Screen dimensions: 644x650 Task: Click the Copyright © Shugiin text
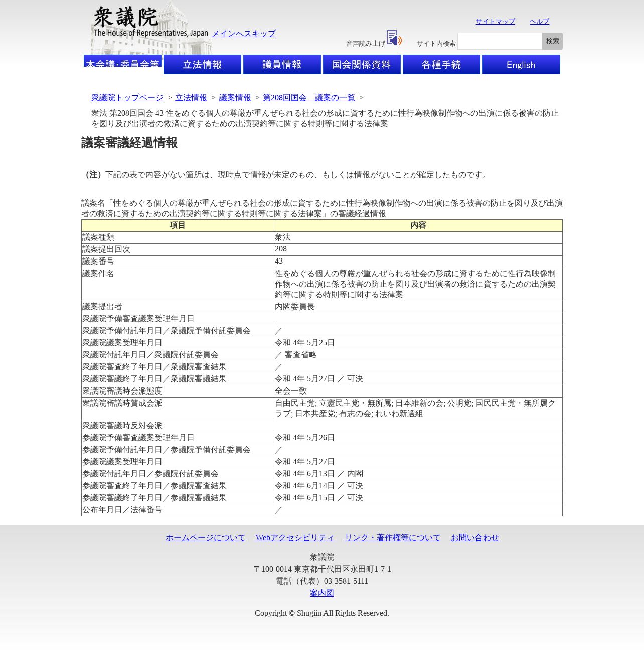pos(322,613)
